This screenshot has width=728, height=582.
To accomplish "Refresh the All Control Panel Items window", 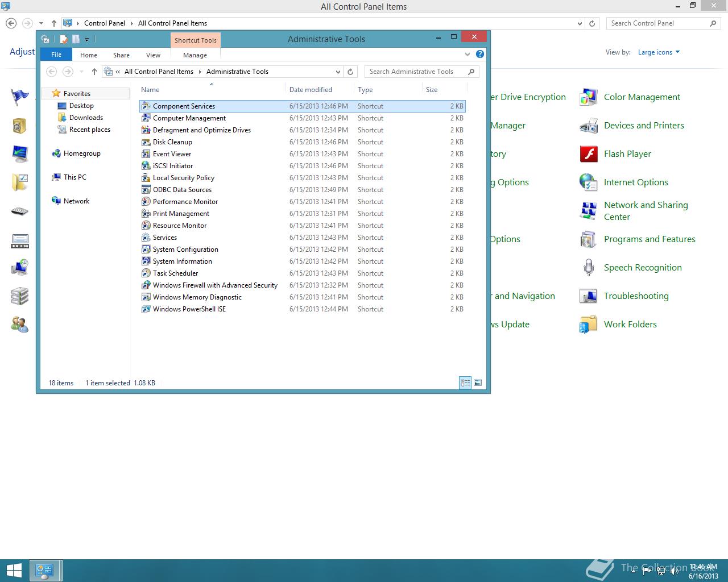I will (592, 24).
